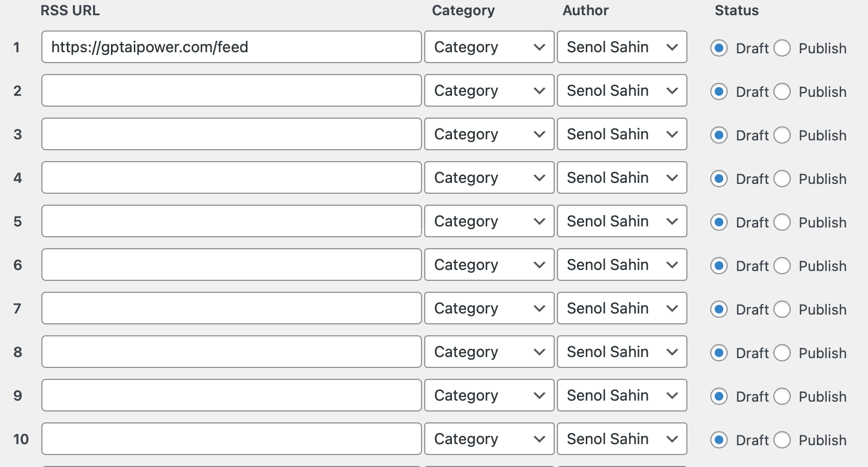Expand the Author dropdown in row 2
This screenshot has width=868, height=467.
coord(622,91)
